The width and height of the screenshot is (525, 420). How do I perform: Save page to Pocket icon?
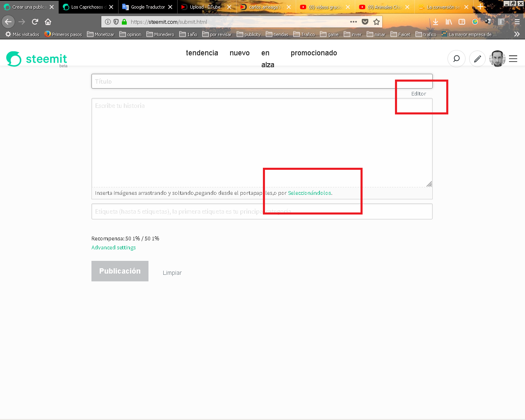click(365, 22)
